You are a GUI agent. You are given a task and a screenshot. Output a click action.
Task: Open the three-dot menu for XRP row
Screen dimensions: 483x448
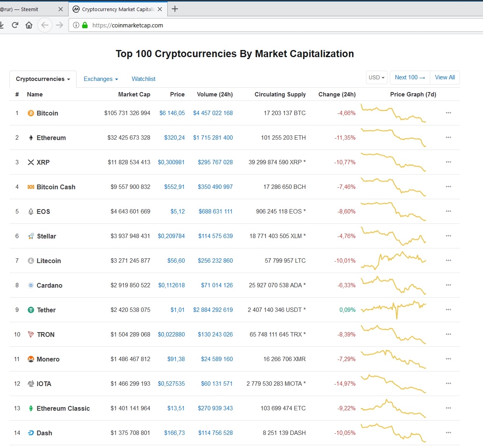(448, 162)
